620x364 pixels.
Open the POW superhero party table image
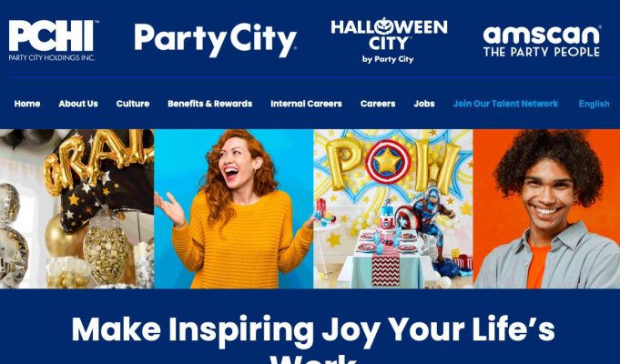[393, 208]
